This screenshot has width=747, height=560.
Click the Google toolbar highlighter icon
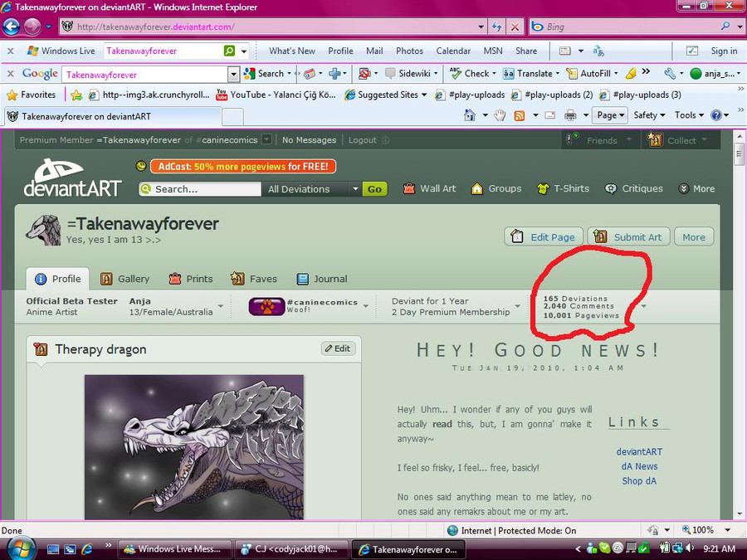tap(631, 73)
